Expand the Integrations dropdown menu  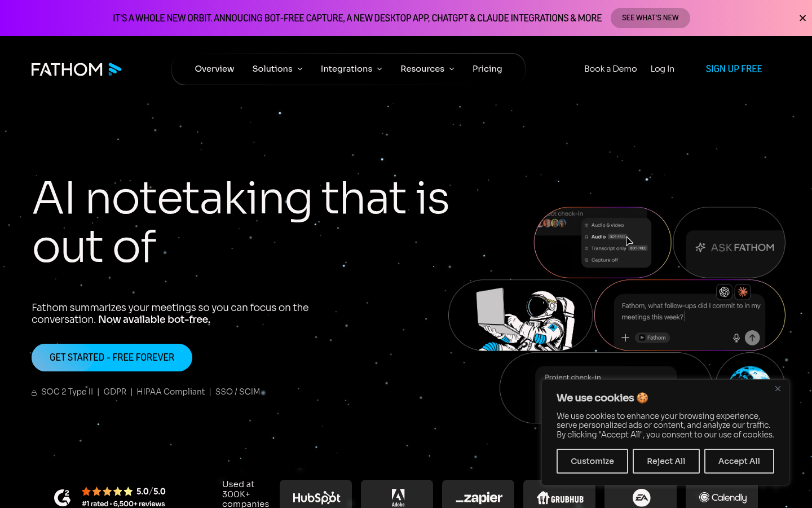click(351, 69)
